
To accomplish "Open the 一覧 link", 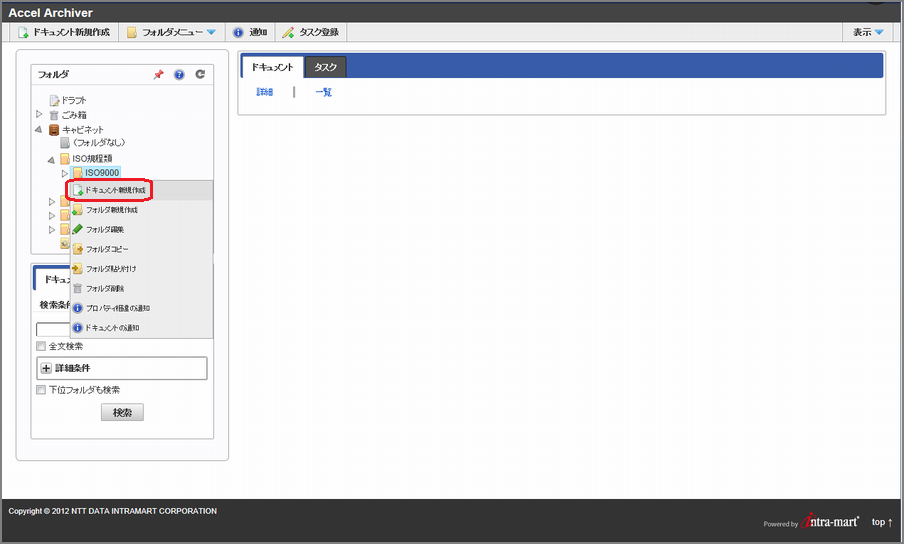I will (x=323, y=92).
